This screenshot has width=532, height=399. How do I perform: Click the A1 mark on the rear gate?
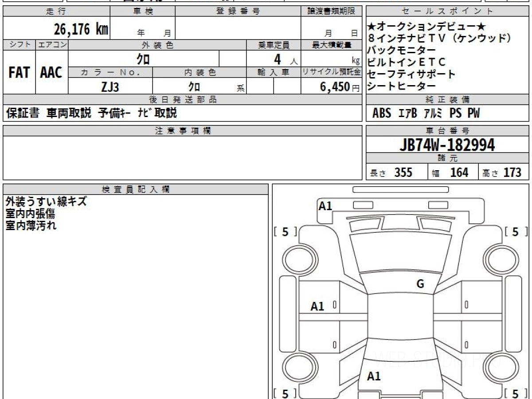374,376
